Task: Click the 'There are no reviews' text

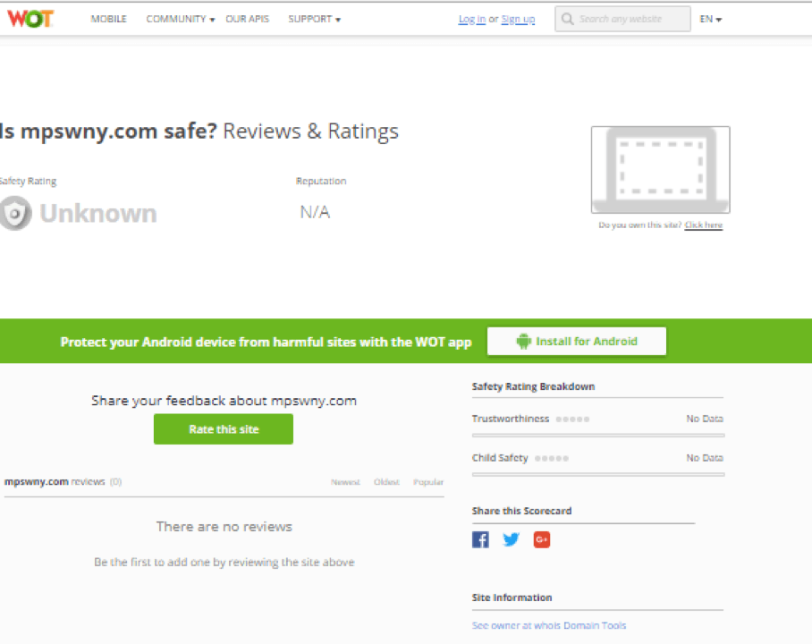Action: pos(224,527)
